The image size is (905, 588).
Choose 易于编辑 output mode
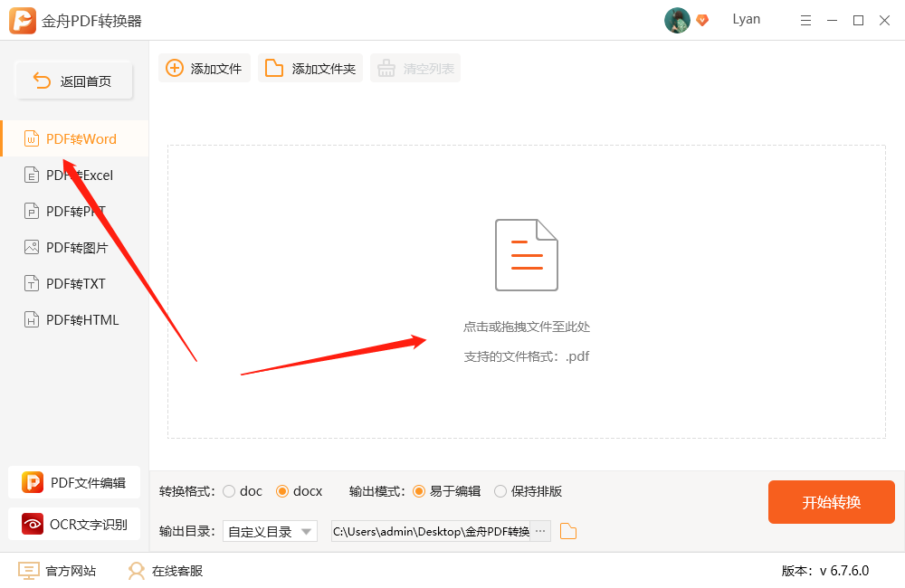click(419, 491)
